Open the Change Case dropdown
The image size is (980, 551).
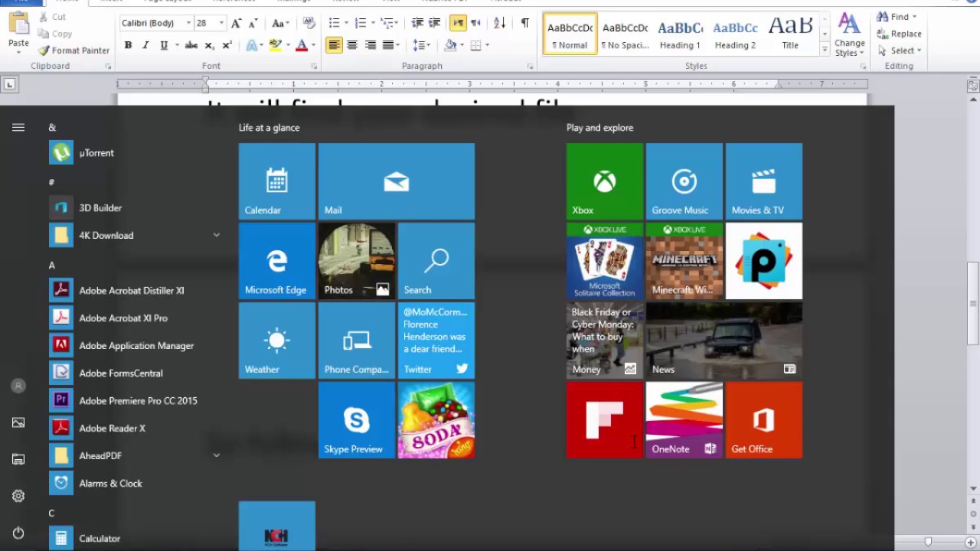point(280,23)
